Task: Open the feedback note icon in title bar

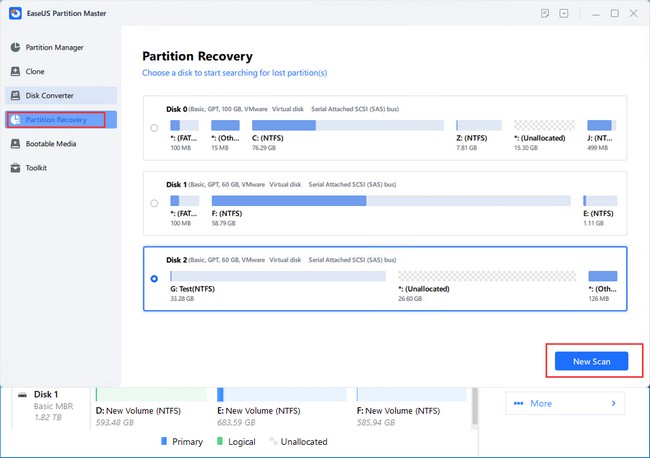Action: click(544, 13)
